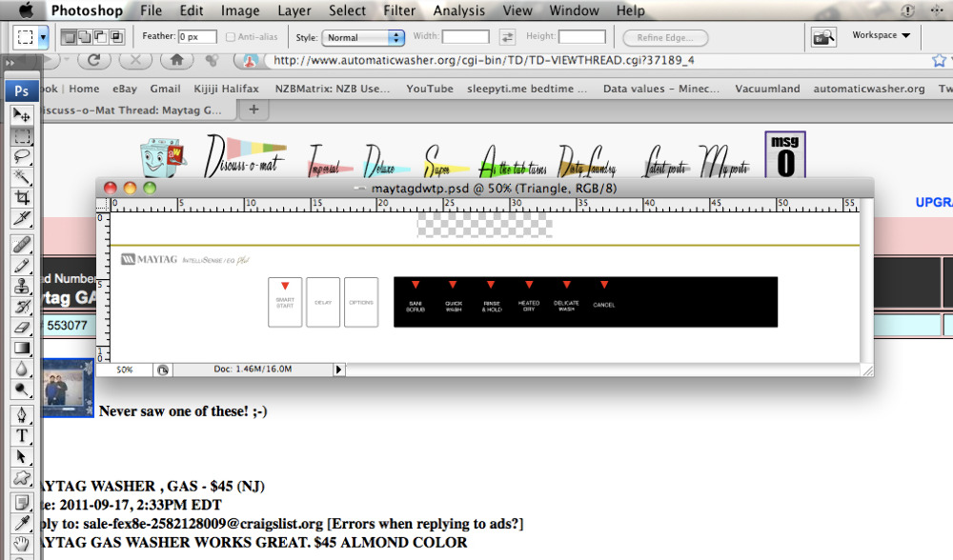Open Kijiji Halifax bookmark in browser
The width and height of the screenshot is (953, 560).
click(x=226, y=89)
